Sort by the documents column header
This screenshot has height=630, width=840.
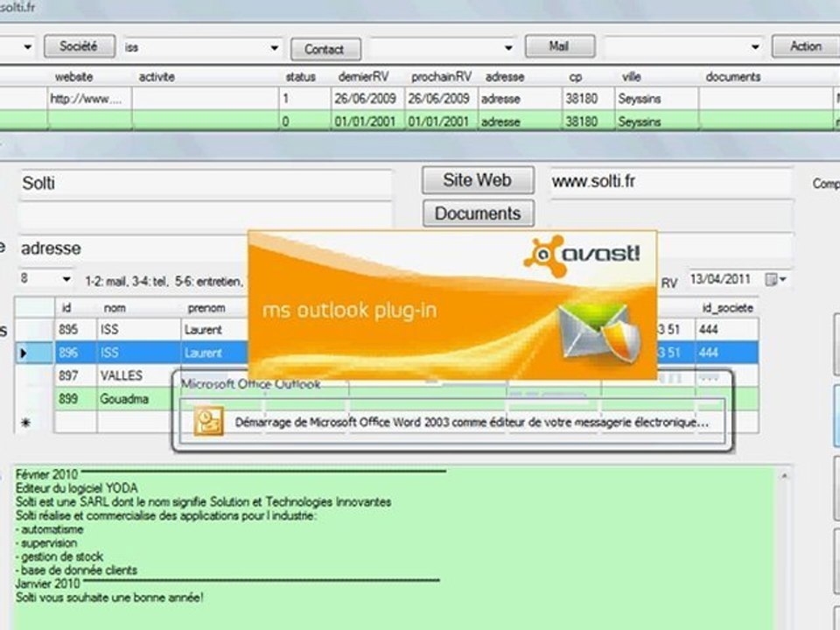(x=733, y=77)
